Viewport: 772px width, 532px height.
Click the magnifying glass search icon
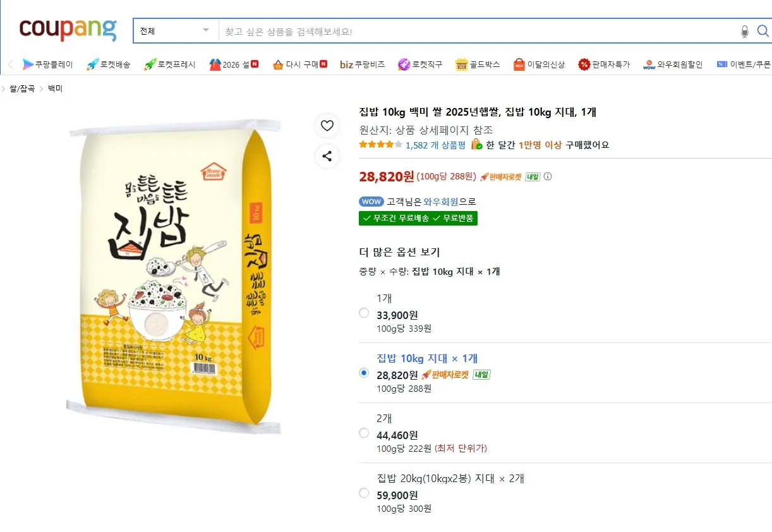763,30
